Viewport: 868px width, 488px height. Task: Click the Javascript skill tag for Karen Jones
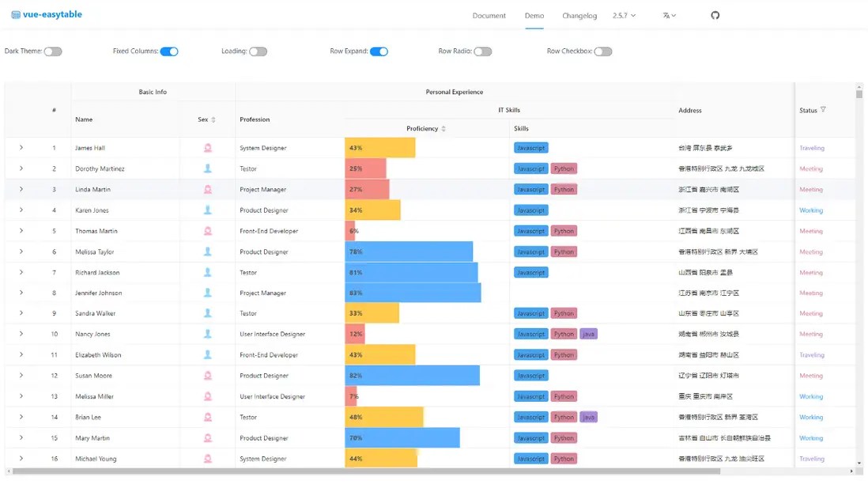point(530,210)
